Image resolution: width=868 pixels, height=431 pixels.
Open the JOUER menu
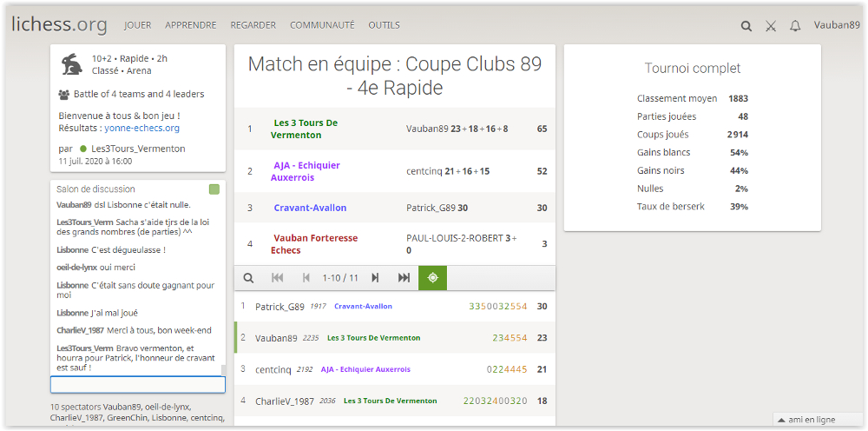pos(138,25)
